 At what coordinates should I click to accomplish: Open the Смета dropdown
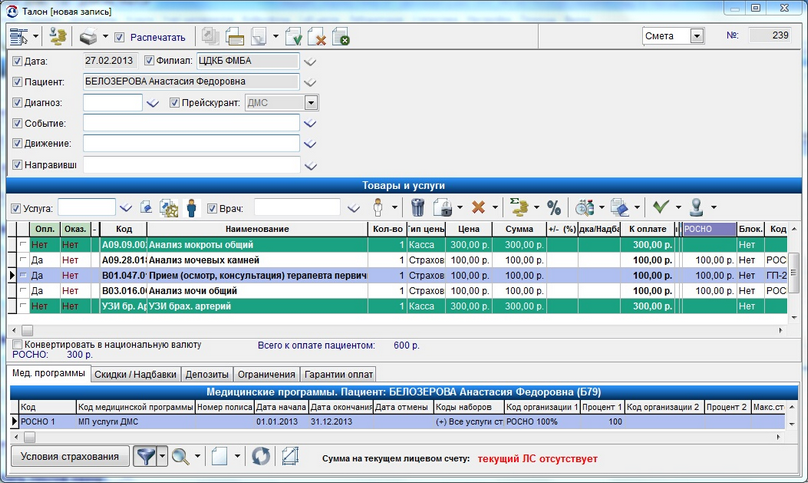pos(697,36)
